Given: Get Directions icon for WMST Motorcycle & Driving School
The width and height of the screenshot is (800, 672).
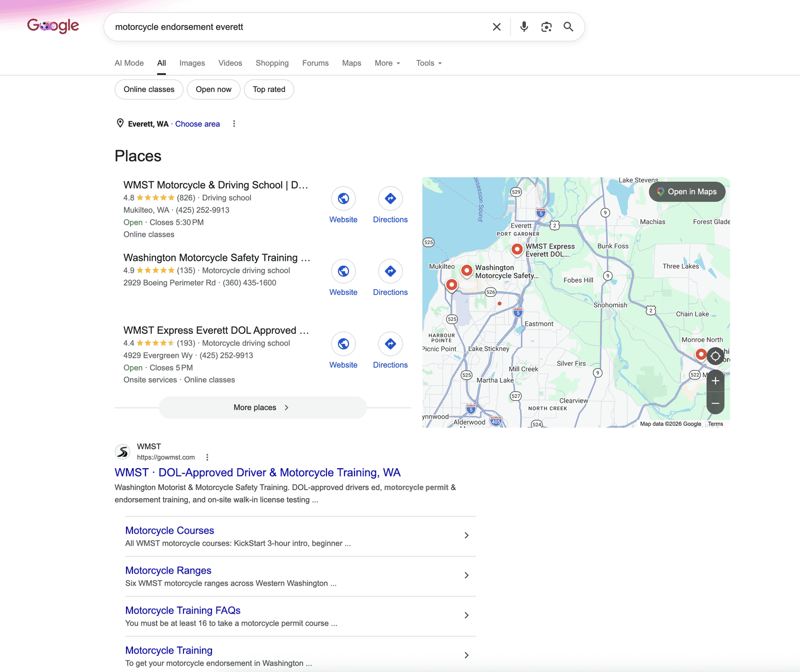Looking at the screenshot, I should point(390,198).
